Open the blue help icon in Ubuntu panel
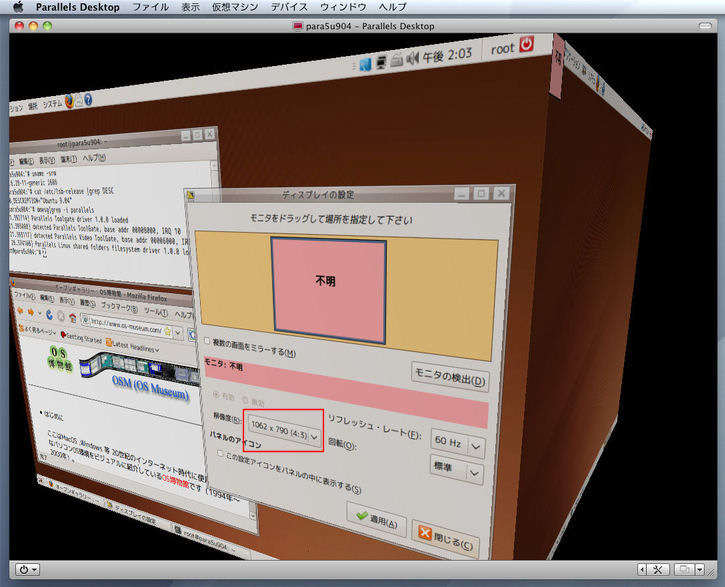This screenshot has width=725, height=587. coord(88,99)
